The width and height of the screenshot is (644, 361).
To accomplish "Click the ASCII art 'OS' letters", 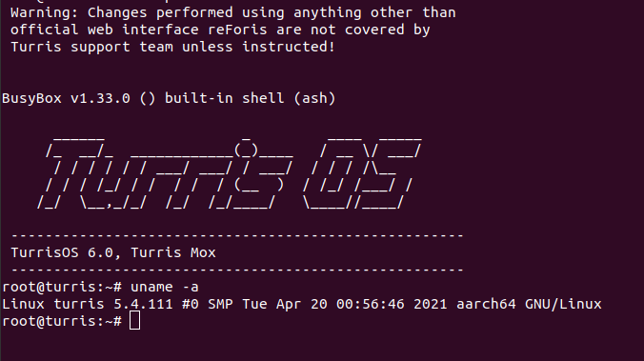I will click(x=361, y=173).
